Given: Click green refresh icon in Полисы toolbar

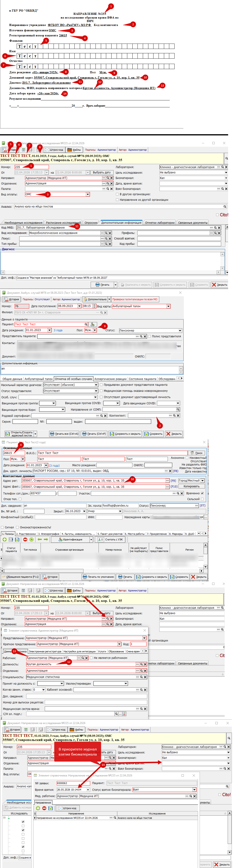Looking at the screenshot, I should click(31, 539).
